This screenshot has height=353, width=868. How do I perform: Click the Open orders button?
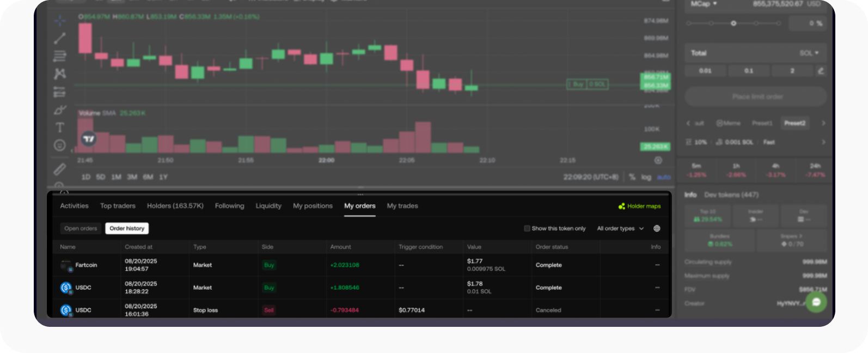click(x=81, y=228)
